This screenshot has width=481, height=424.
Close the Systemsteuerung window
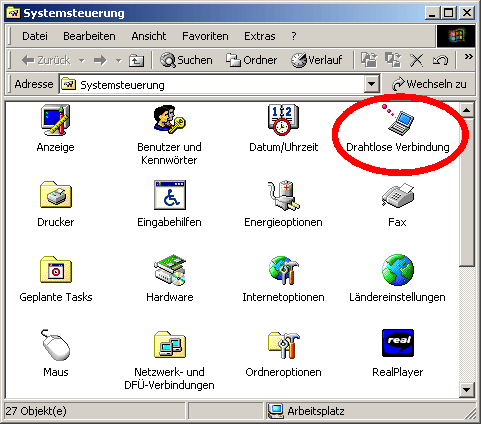coord(467,13)
